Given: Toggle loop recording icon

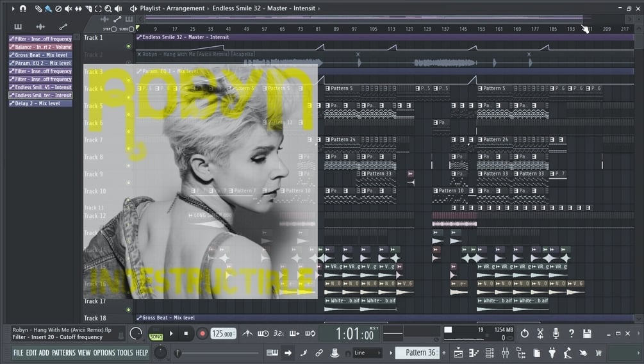Looking at the screenshot, I should pos(310,334).
